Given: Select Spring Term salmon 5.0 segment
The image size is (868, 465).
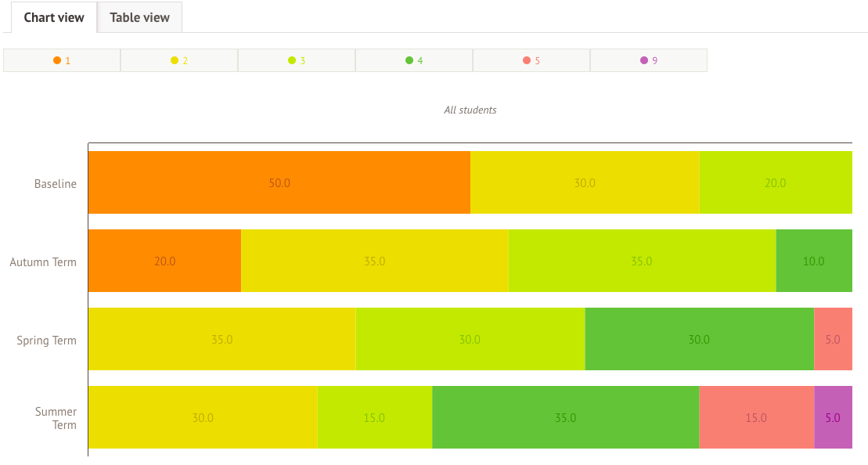Looking at the screenshot, I should pos(833,339).
